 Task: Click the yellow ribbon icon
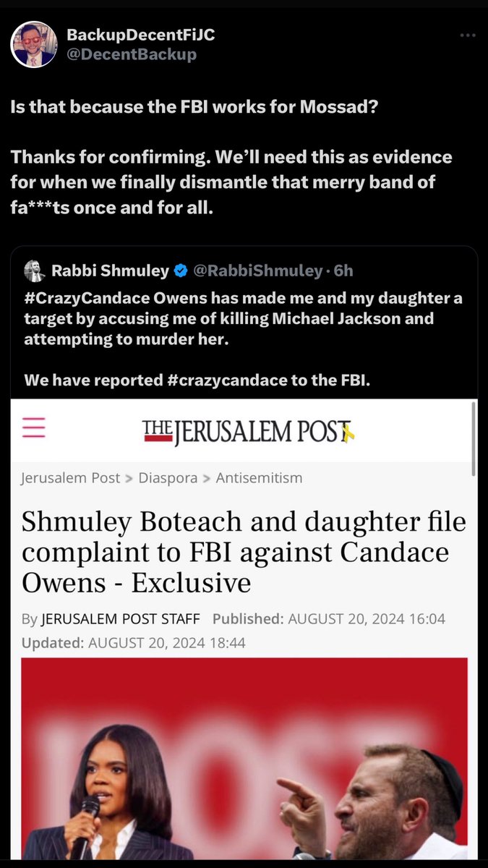tap(348, 432)
